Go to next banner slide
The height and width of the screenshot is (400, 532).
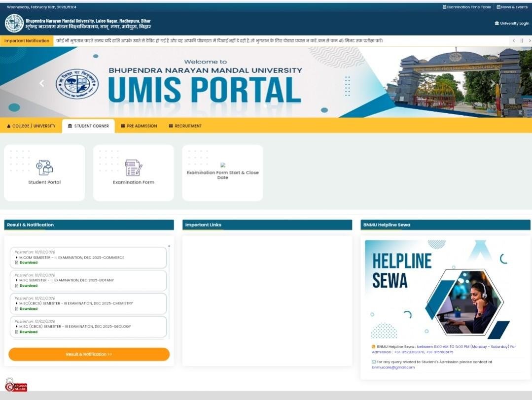[493, 83]
